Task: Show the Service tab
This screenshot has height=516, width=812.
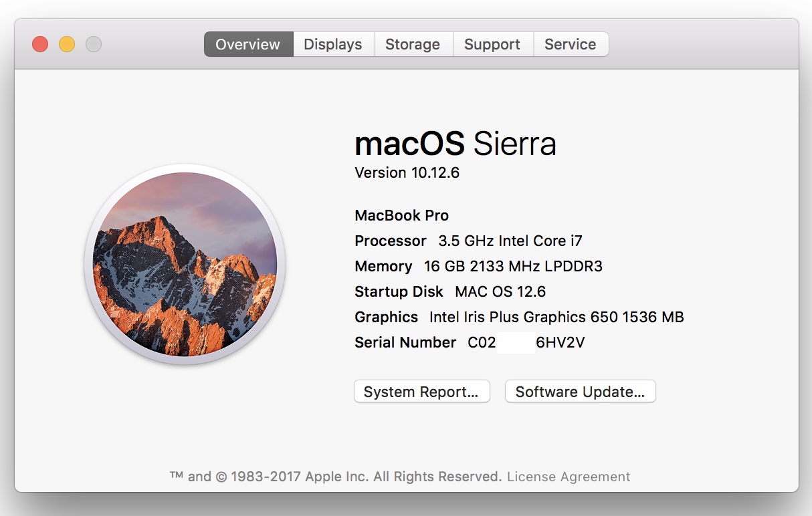Action: [x=571, y=44]
